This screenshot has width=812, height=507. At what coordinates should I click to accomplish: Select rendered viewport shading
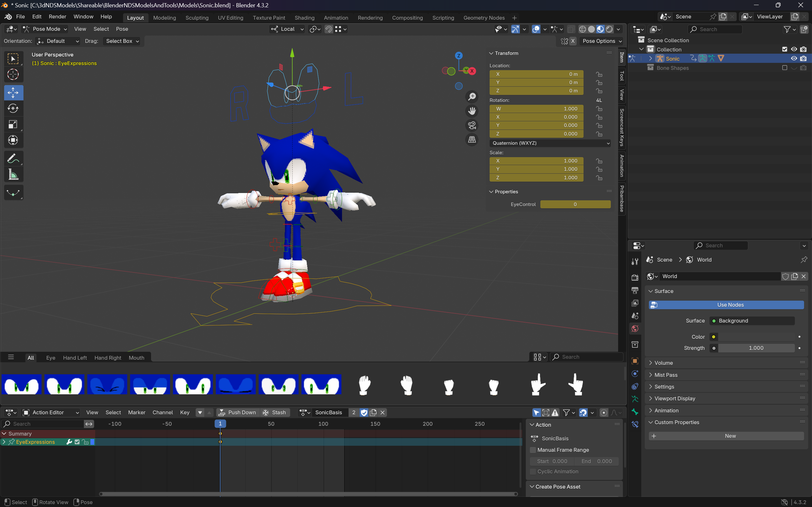click(x=609, y=29)
